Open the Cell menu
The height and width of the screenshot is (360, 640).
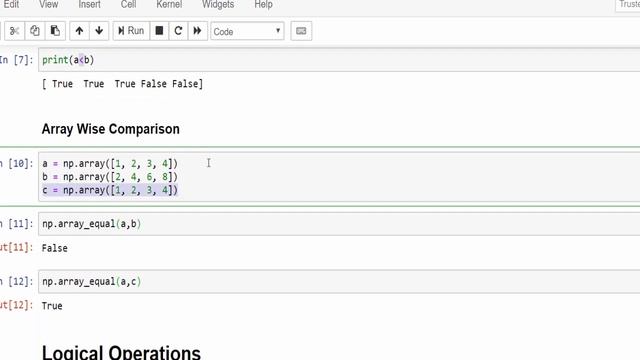(129, 5)
